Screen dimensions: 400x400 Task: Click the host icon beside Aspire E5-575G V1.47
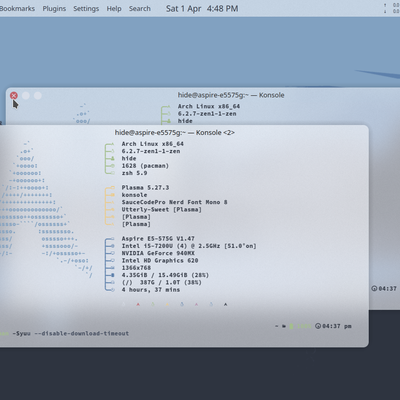[x=113, y=239]
